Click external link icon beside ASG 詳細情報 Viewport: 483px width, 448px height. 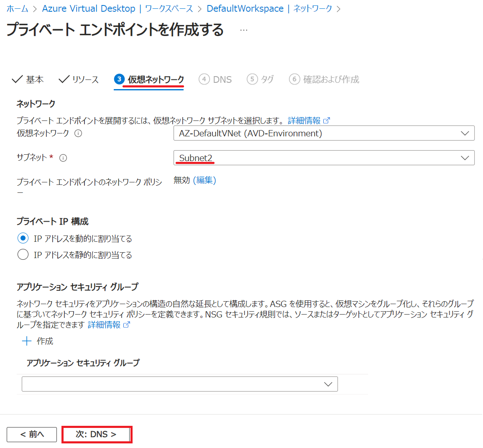tap(127, 325)
